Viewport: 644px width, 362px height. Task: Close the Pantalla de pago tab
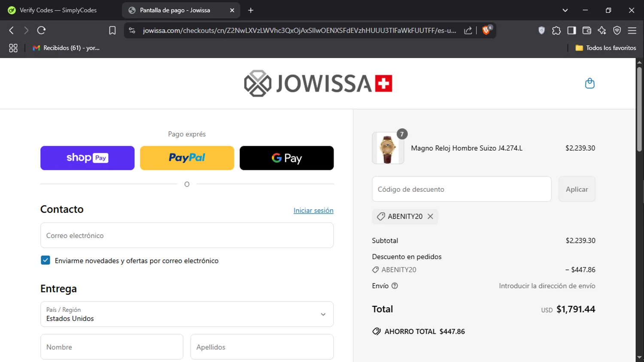coord(232,10)
